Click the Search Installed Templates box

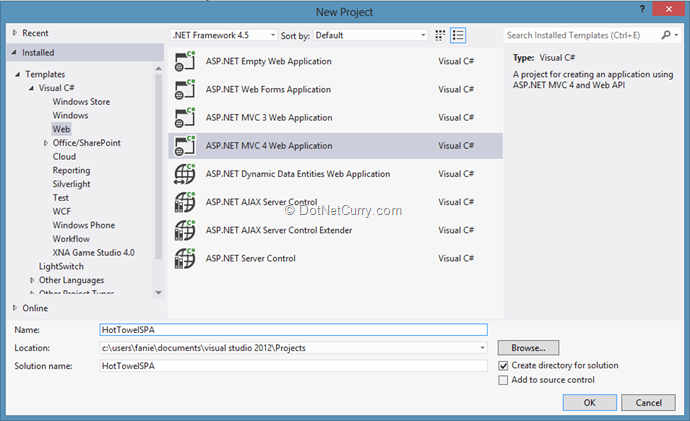point(582,35)
